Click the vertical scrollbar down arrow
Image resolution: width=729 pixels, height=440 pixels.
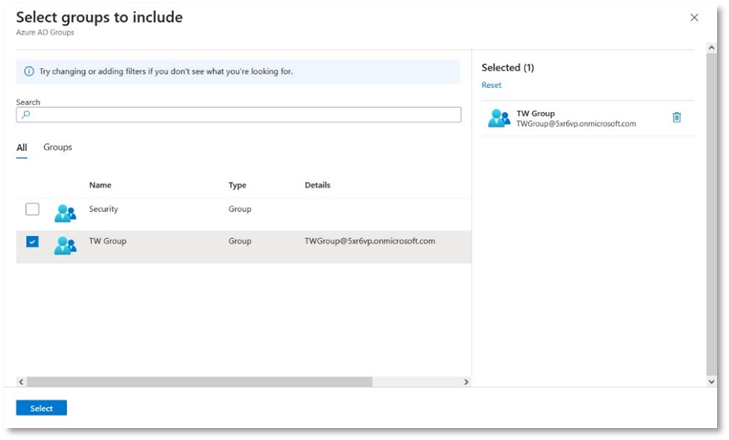tap(711, 382)
